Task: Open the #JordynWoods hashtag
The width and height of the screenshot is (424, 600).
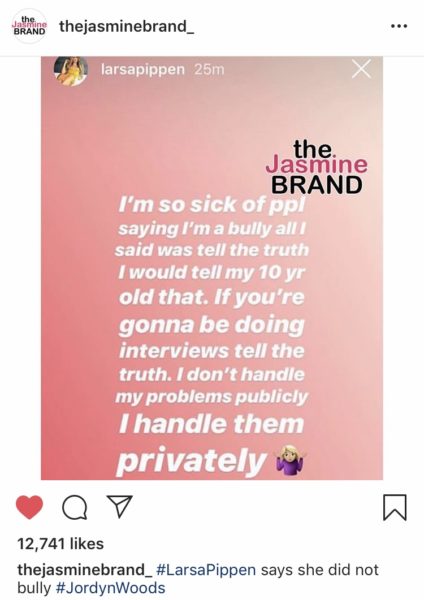Action: click(x=111, y=587)
